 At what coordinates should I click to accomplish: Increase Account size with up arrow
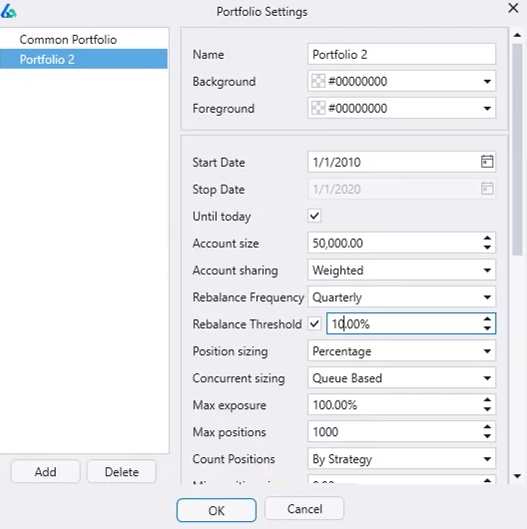coord(487,238)
